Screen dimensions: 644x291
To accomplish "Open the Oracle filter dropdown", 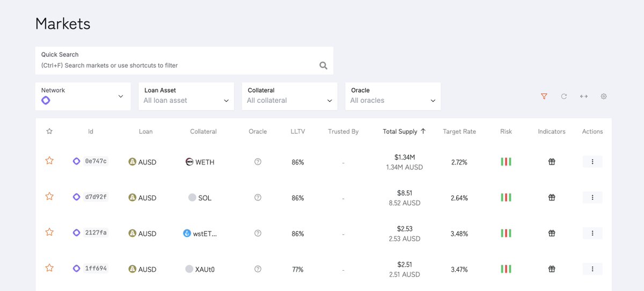I will pyautogui.click(x=393, y=96).
